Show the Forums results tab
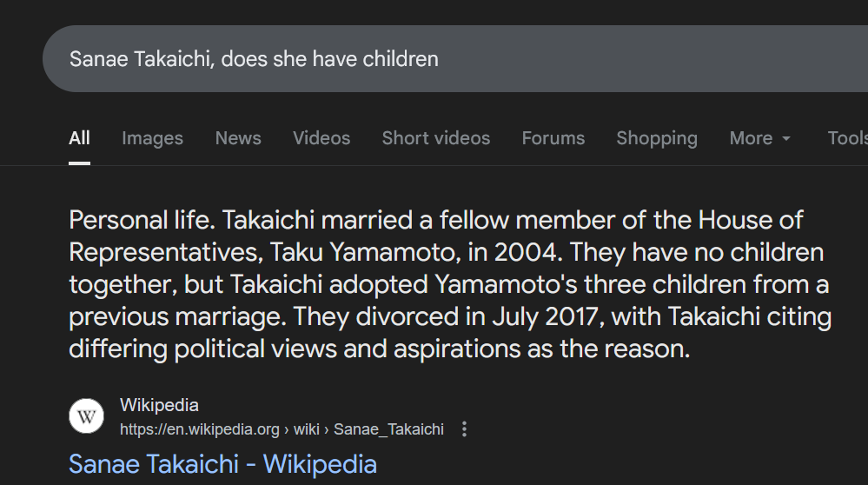The image size is (868, 485). (x=553, y=138)
